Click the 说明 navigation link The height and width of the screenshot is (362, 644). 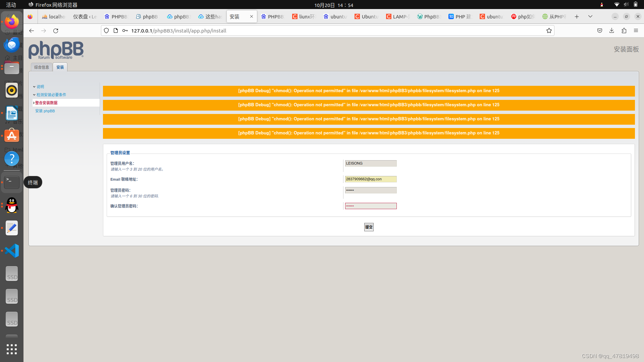pos(40,86)
